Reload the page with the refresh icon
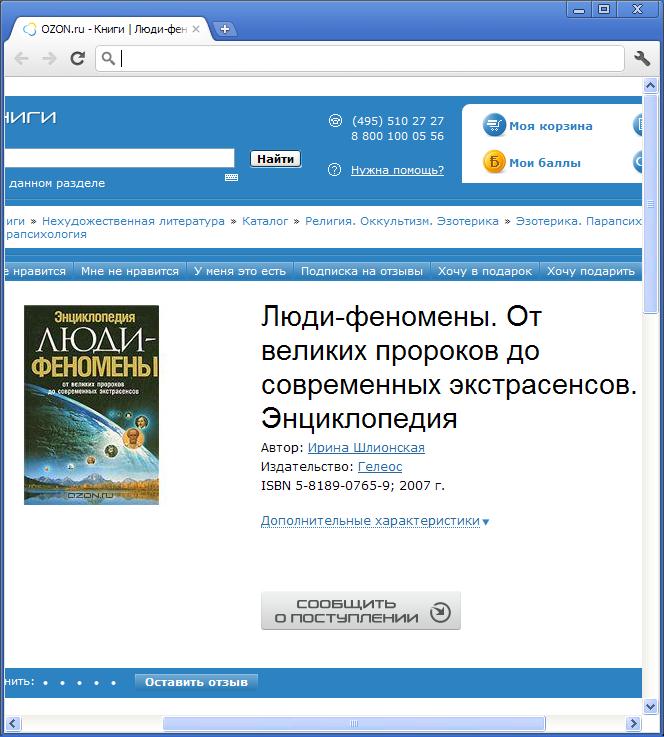The image size is (664, 737). point(78,58)
